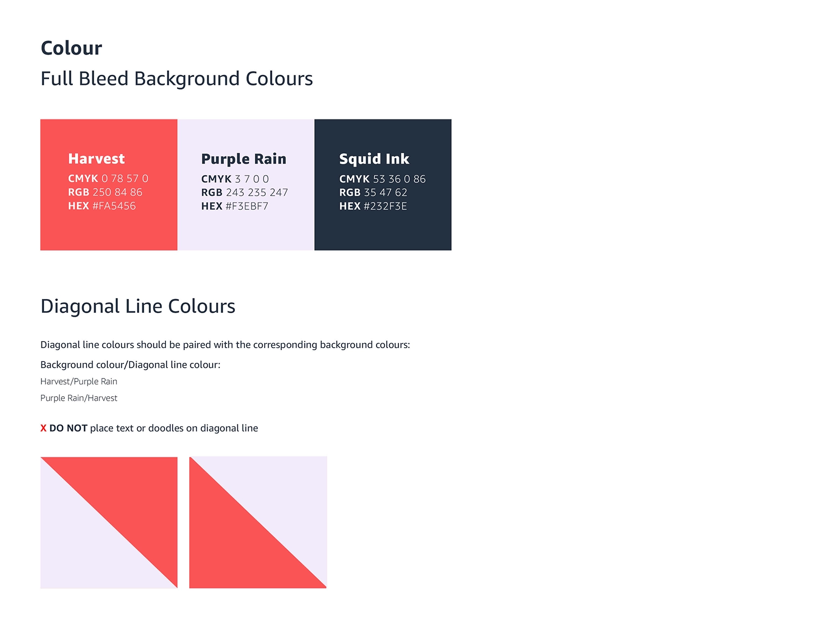
Task: Click the Harvest RGB 250 84 86 line
Action: (105, 192)
